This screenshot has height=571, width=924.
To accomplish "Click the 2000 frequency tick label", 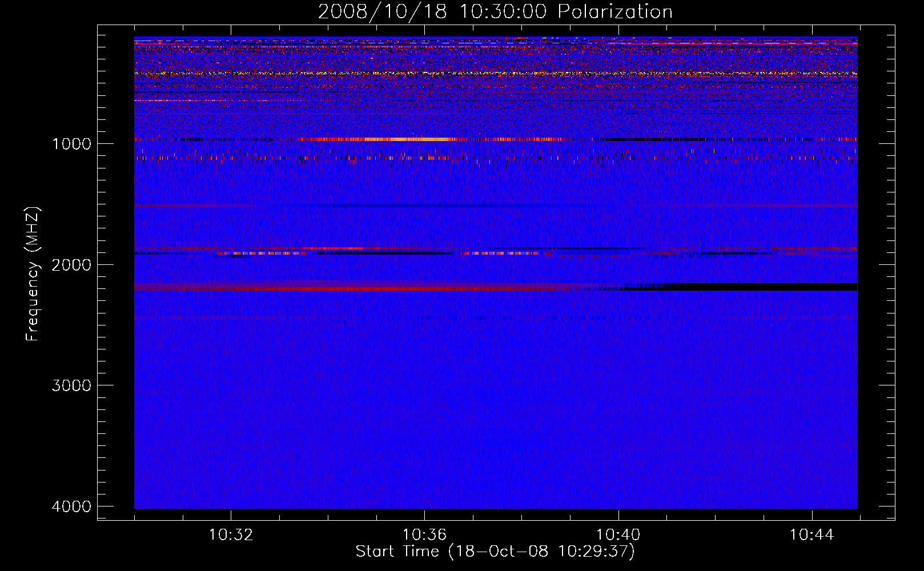I will [71, 264].
